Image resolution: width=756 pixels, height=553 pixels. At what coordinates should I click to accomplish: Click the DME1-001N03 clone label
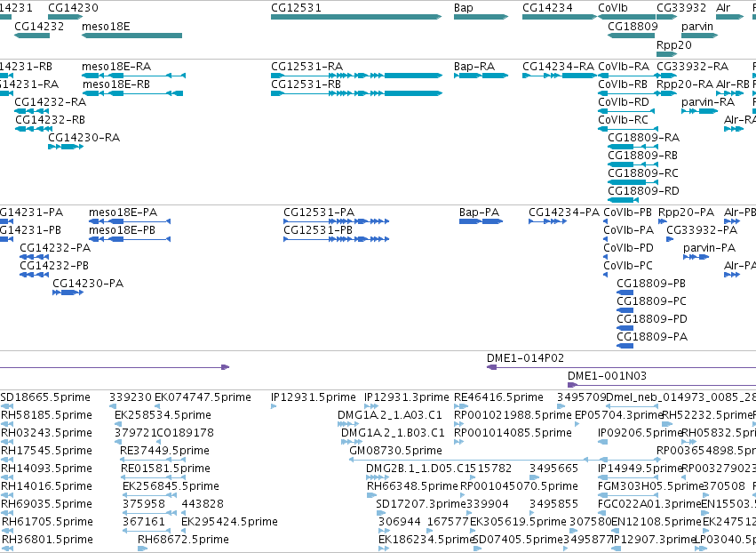point(607,376)
